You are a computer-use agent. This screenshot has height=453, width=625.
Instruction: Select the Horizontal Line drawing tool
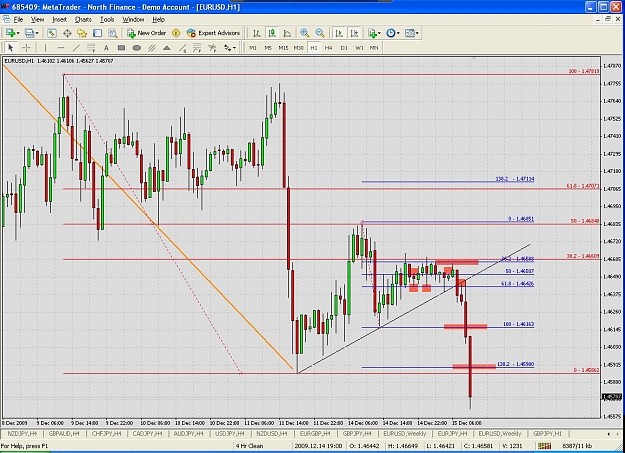[x=61, y=48]
